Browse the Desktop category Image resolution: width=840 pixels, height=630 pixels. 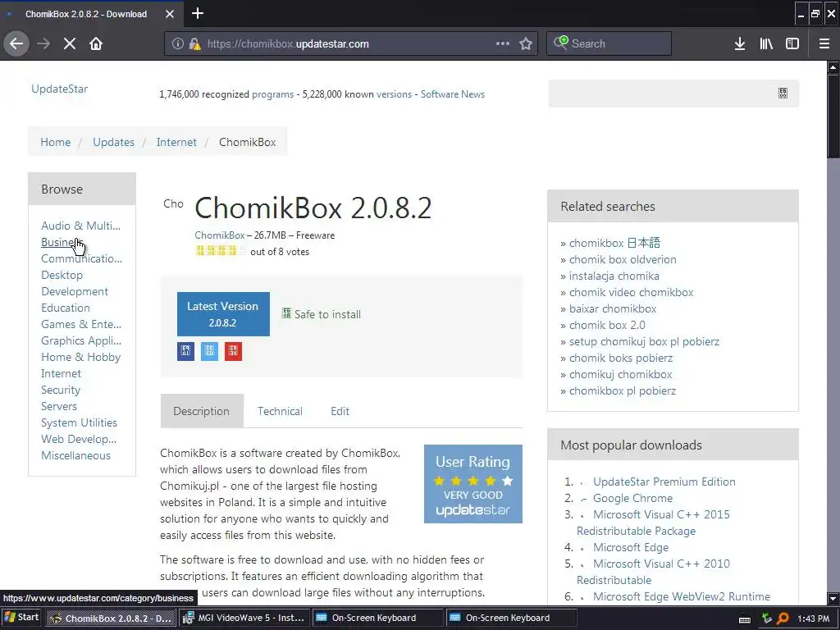(x=62, y=275)
